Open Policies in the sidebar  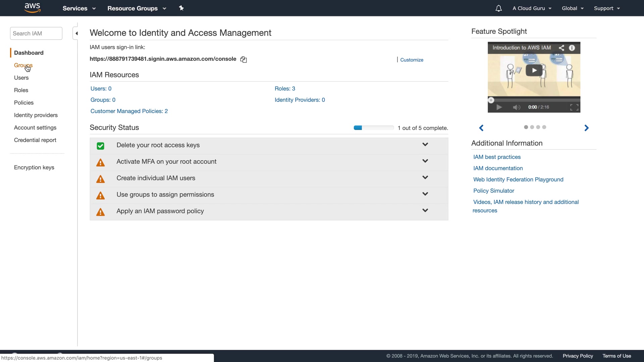tap(24, 103)
